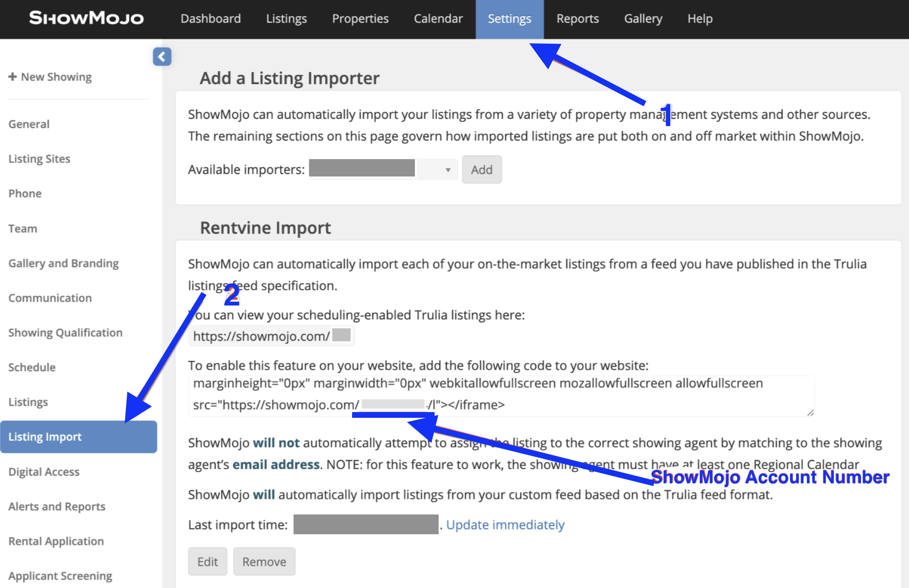Click the Remove button
Viewport: 909px width, 588px height.
pos(264,562)
